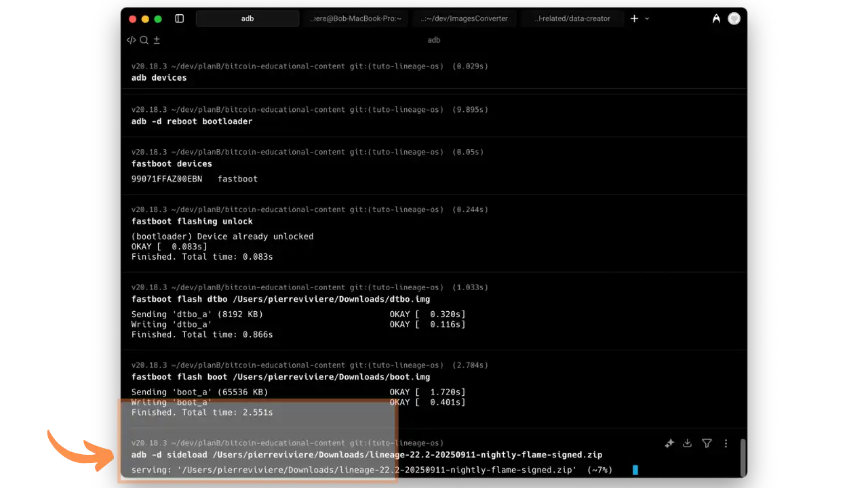Add a new tab with the plus button
Viewport: 868px width, 488px height.
tap(634, 19)
